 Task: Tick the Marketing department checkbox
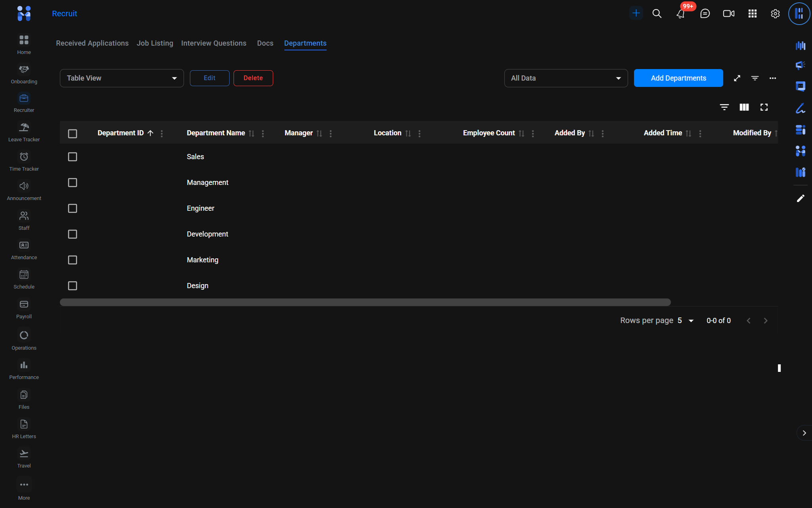pyautogui.click(x=73, y=260)
